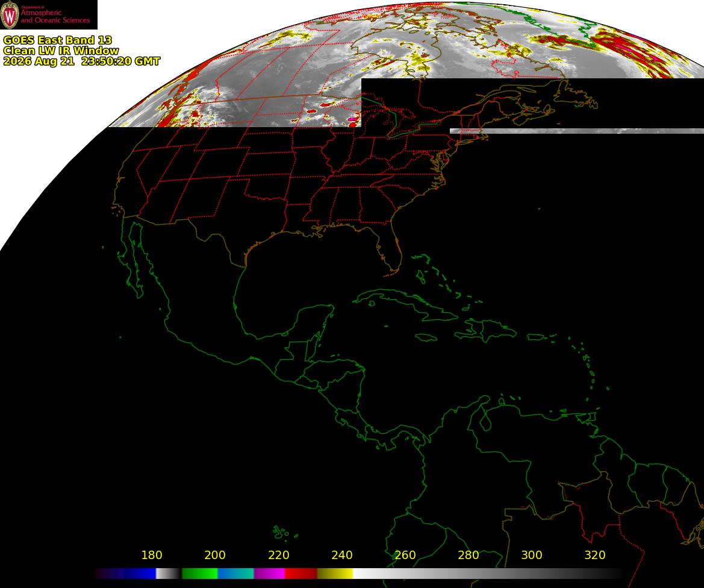Select the GOES East Band 13 title
This screenshot has width=704, height=588.
click(x=57, y=40)
